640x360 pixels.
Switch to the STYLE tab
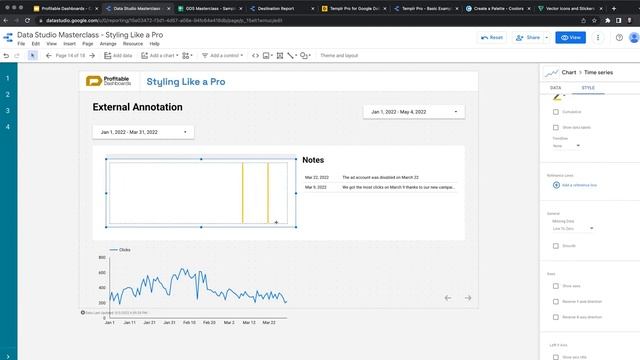[x=588, y=88]
